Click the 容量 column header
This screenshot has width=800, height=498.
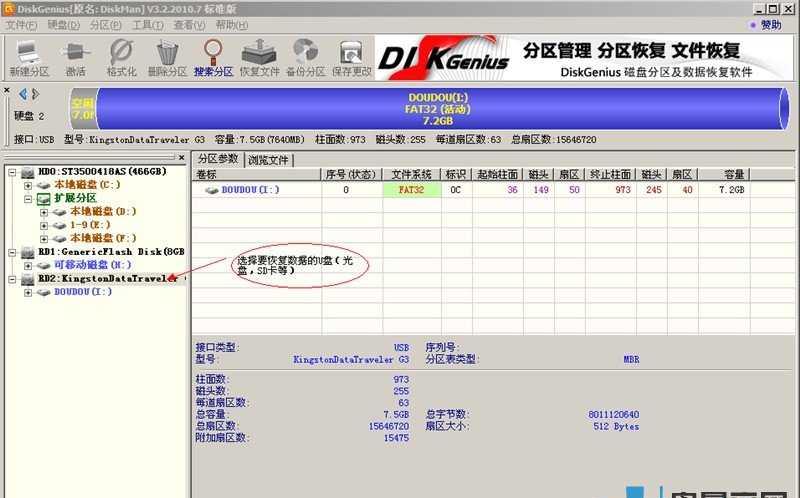723,175
